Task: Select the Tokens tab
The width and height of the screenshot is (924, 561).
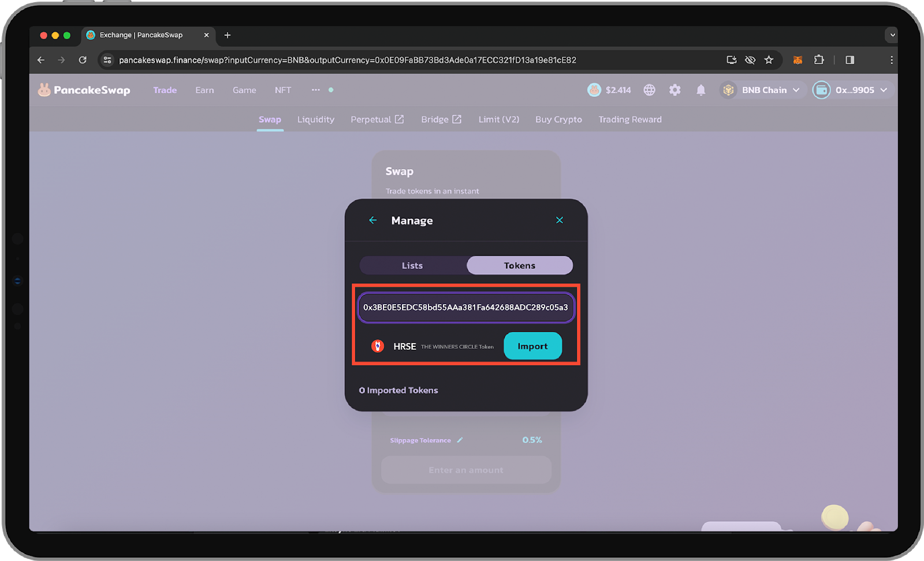Action: pos(520,265)
